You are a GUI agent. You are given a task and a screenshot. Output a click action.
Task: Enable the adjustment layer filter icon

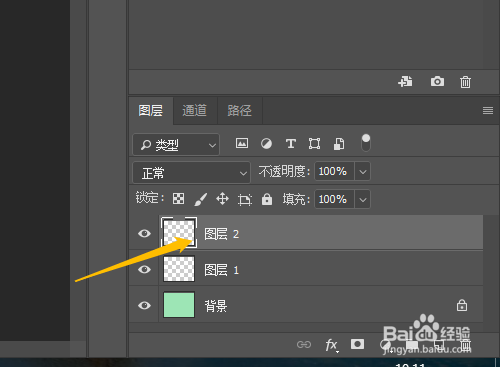coord(266,144)
